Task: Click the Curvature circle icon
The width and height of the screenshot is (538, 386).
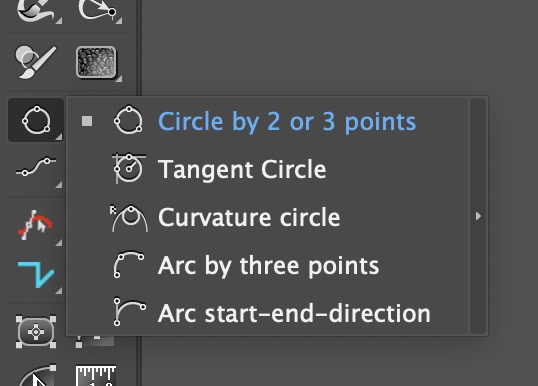Action: pos(129,218)
